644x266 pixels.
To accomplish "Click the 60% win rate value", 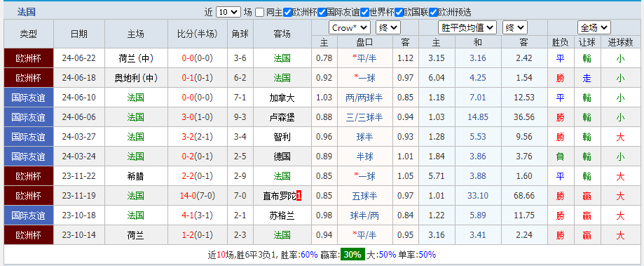I will tap(309, 255).
